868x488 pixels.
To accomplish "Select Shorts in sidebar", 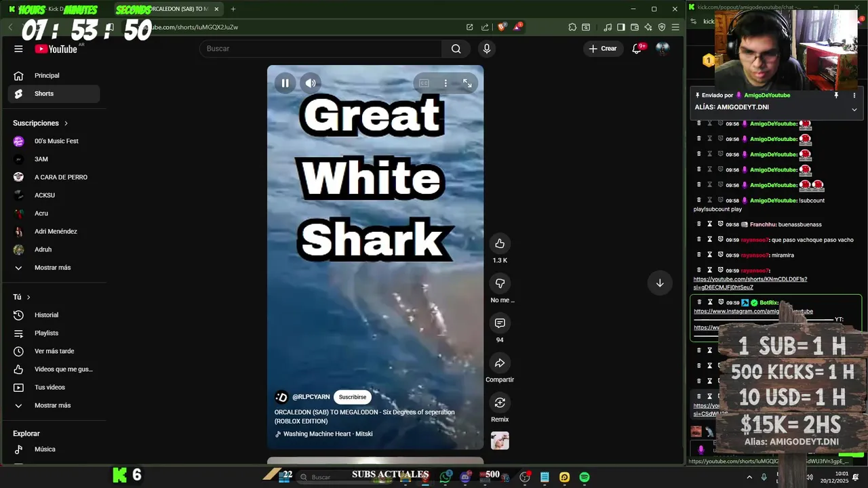I will (54, 94).
